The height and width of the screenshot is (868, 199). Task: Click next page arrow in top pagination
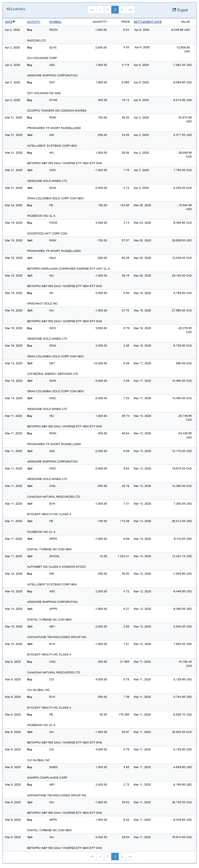[x=122, y=10]
